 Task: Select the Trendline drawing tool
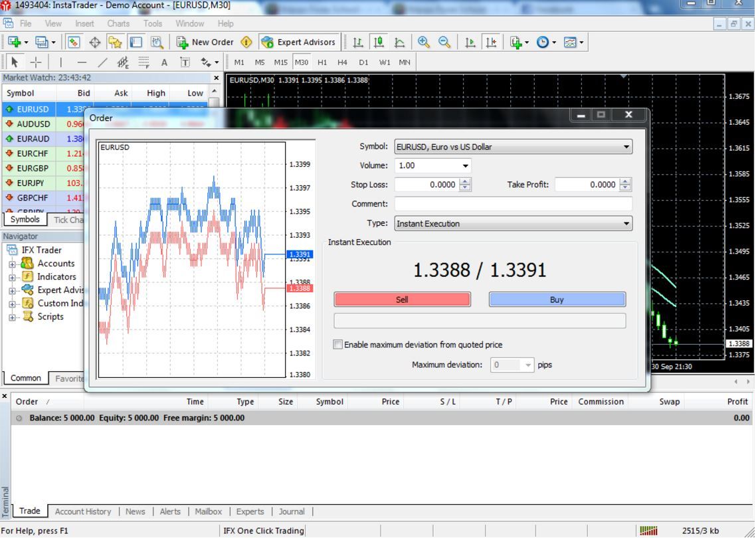[103, 62]
